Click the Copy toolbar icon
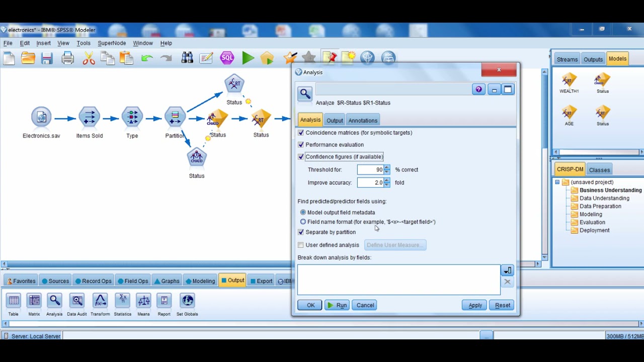 point(107,59)
